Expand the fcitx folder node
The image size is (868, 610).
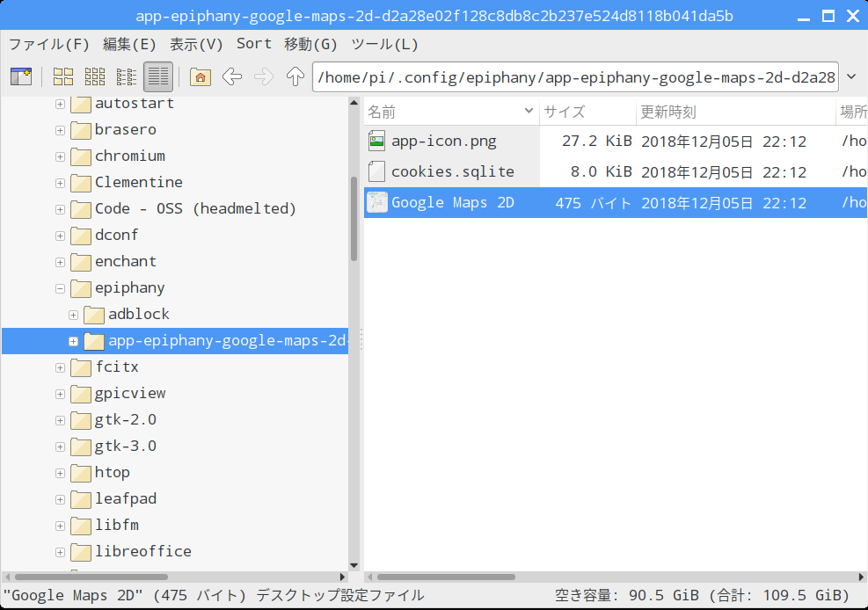pyautogui.click(x=61, y=367)
